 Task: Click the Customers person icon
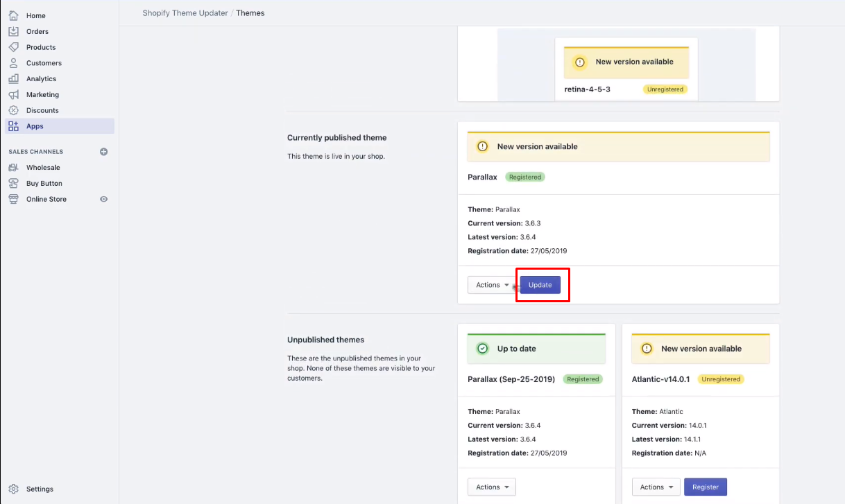[14, 63]
